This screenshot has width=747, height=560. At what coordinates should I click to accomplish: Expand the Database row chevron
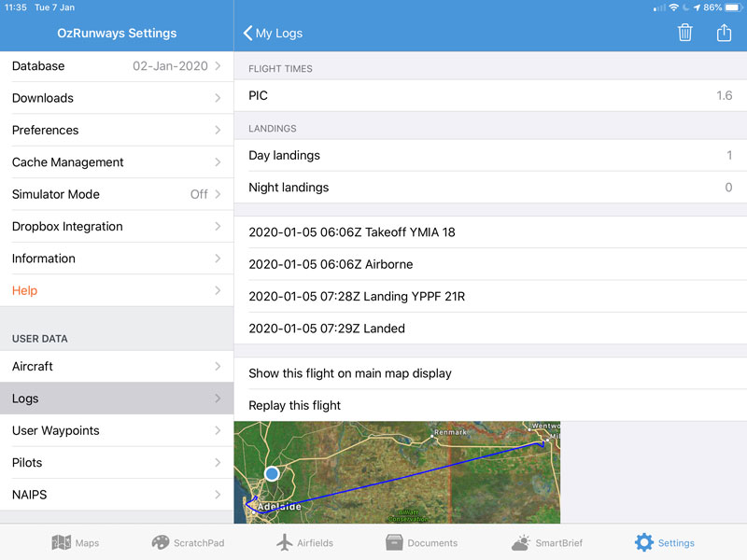point(218,65)
